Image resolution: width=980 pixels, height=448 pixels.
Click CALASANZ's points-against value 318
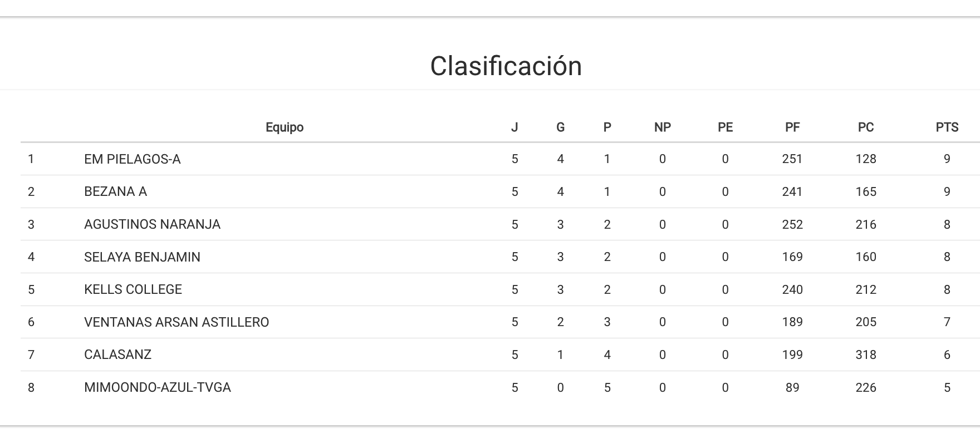pyautogui.click(x=865, y=355)
